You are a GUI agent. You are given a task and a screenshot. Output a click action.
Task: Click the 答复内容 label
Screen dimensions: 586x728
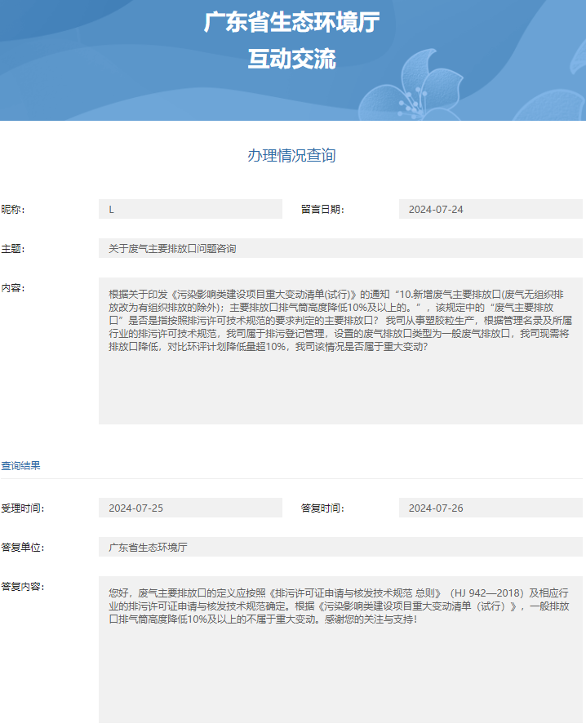22,586
